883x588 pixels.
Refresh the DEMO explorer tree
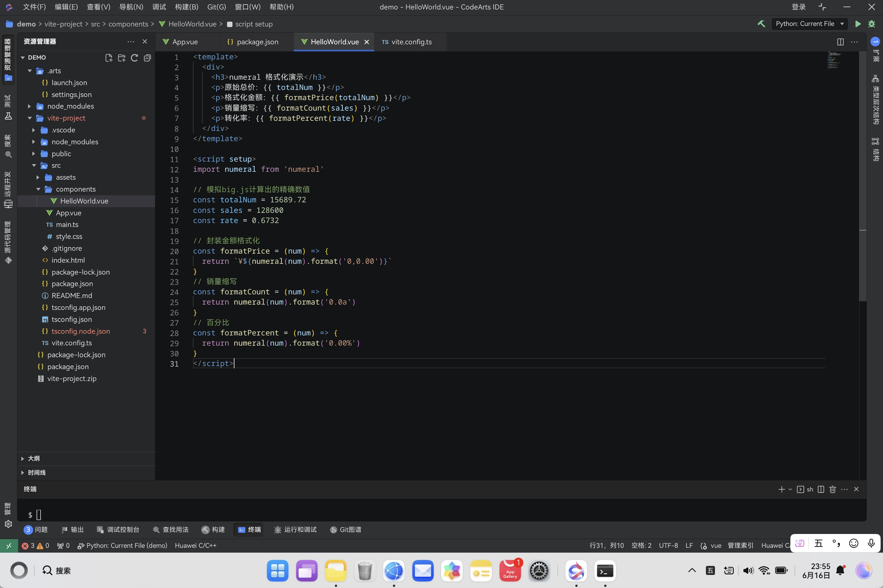(134, 58)
